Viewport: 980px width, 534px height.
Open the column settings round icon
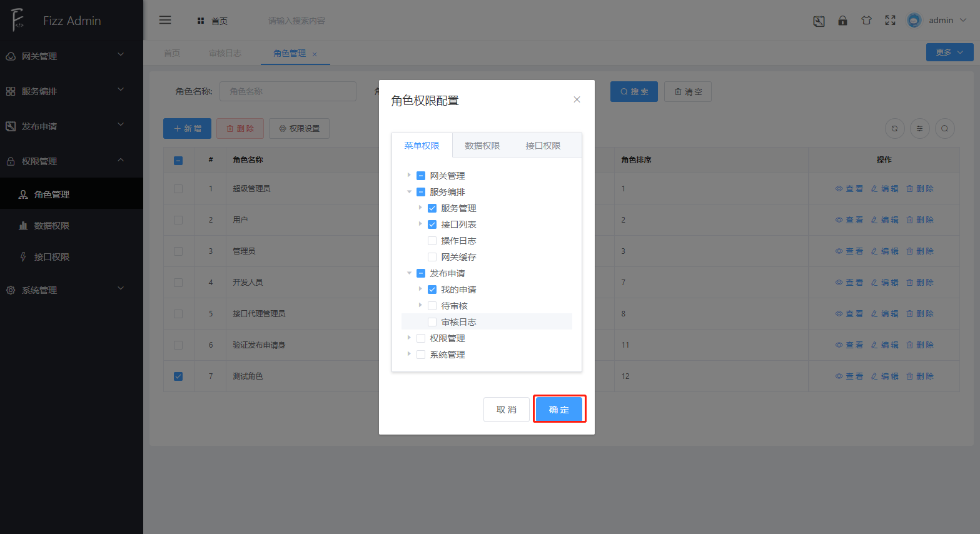919,129
